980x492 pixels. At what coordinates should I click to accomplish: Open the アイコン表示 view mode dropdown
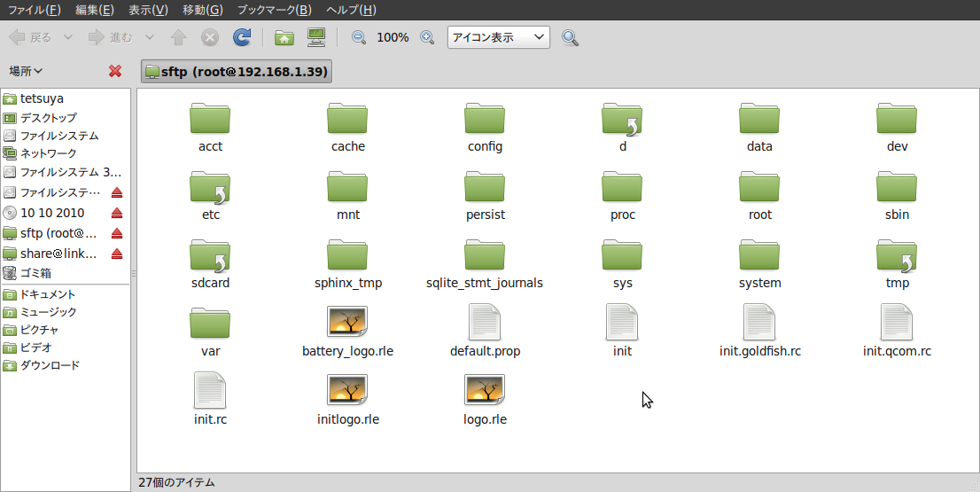(499, 37)
